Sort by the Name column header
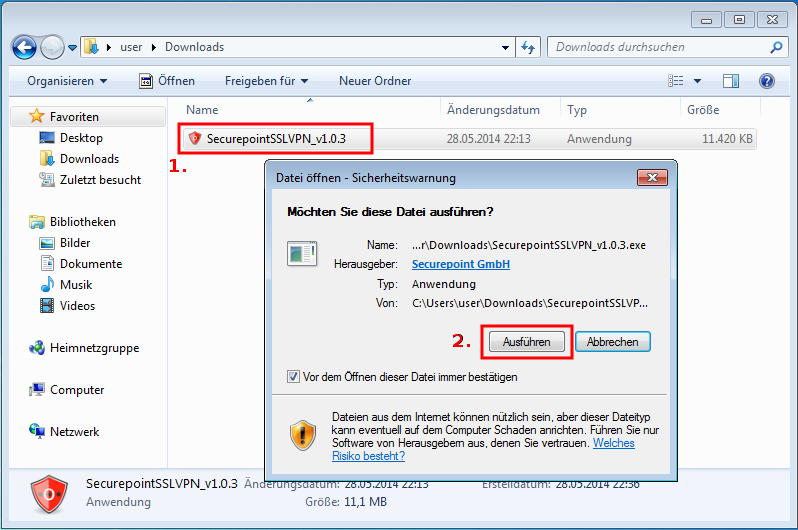The width and height of the screenshot is (798, 530). click(202, 110)
